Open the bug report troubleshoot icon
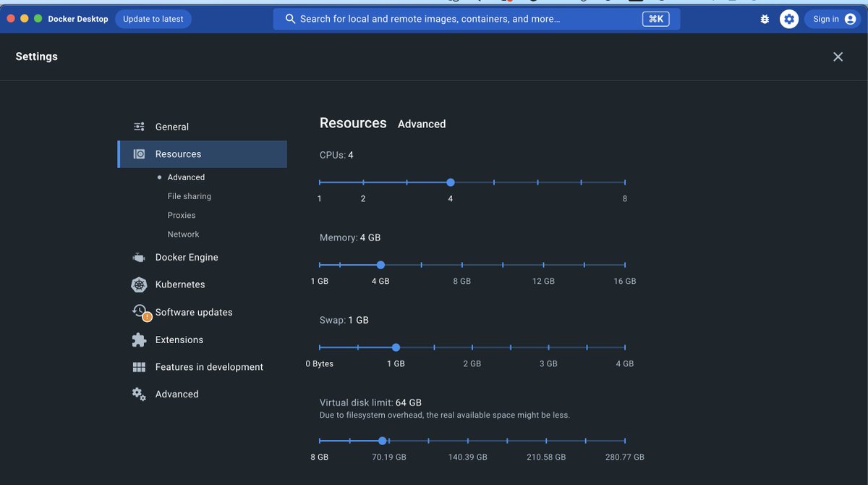 coord(765,20)
